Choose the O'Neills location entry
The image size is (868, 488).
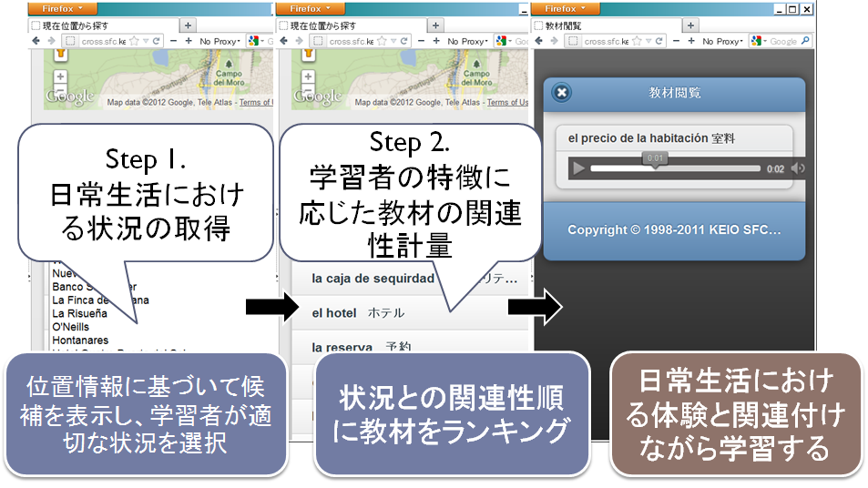[x=71, y=327]
